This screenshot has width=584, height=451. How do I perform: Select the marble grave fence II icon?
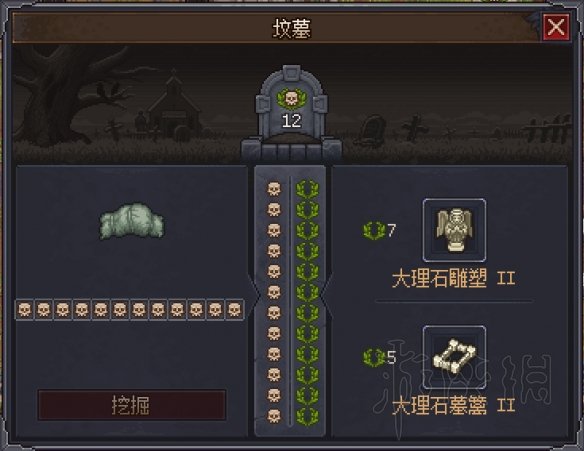(454, 357)
